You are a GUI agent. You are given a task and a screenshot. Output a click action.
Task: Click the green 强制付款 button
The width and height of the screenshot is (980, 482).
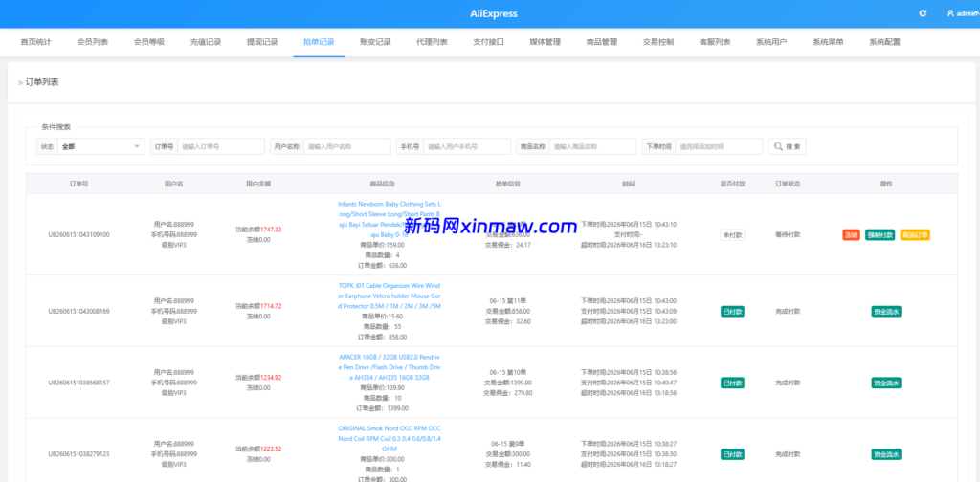pyautogui.click(x=880, y=235)
